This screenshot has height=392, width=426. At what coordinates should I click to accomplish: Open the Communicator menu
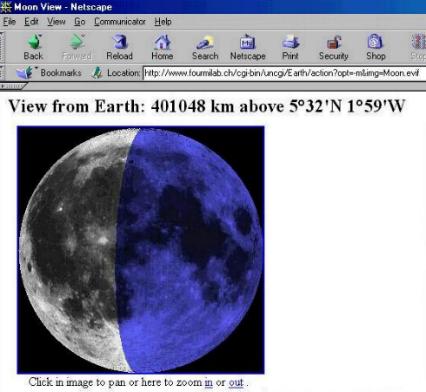[120, 22]
